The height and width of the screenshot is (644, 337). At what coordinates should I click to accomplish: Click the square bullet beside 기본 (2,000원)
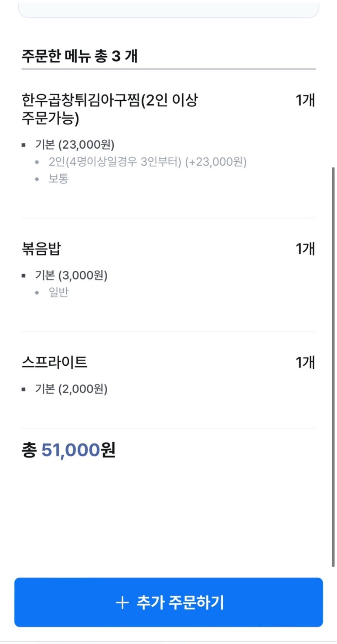point(24,389)
